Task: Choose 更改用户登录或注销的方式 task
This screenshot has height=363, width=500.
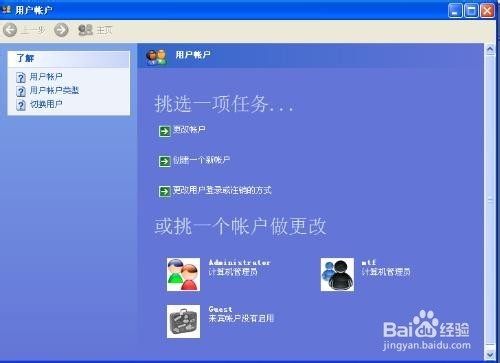Action: 222,190
